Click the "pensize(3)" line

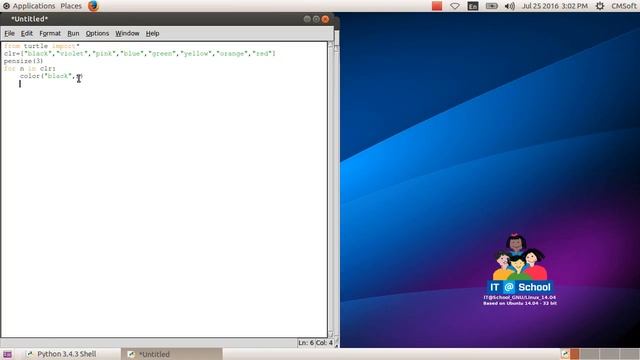24,61
